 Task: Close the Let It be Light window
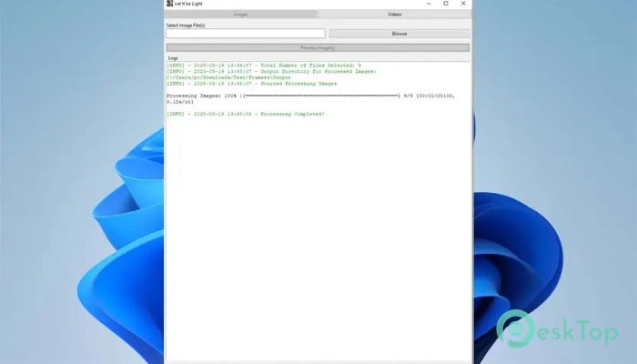tap(464, 4)
